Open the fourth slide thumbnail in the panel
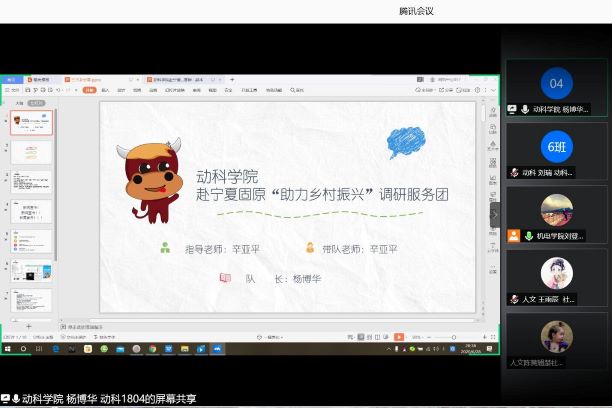612x408 pixels. 32,211
